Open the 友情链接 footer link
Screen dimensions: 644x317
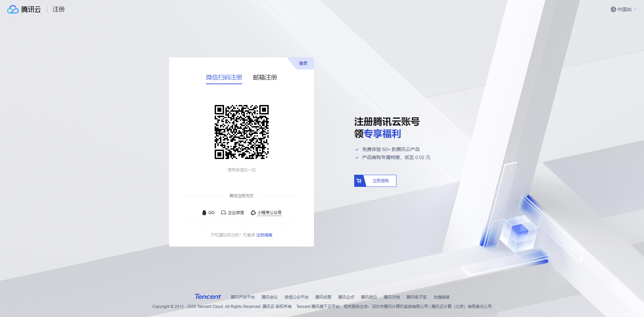click(x=441, y=297)
